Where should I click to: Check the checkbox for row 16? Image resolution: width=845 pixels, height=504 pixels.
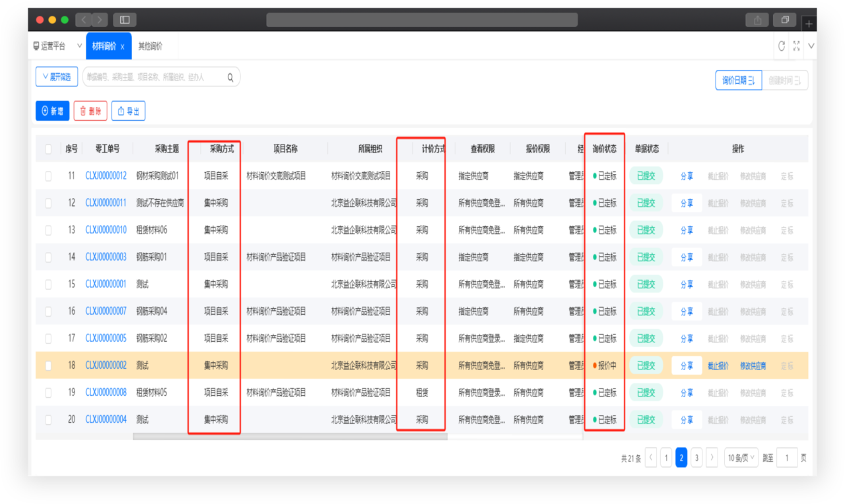coord(48,311)
